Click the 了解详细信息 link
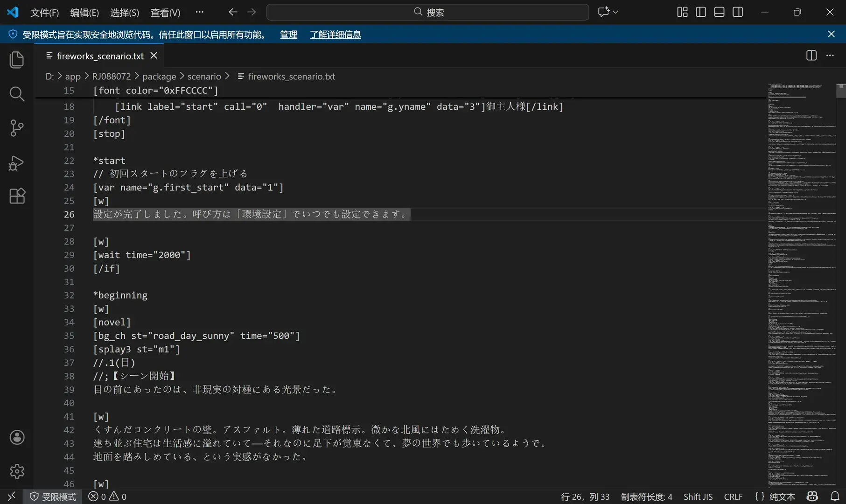Screen dimensions: 846x504 (336, 35)
